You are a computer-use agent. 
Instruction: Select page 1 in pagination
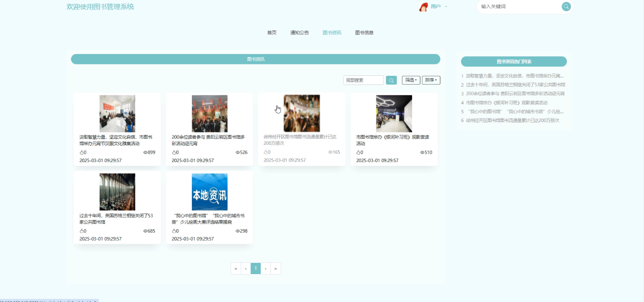(x=256, y=269)
